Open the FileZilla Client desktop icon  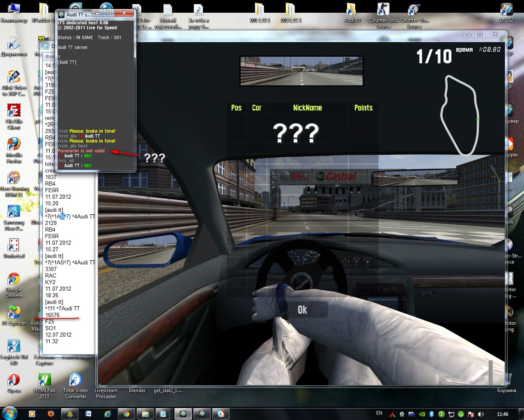pyautogui.click(x=14, y=117)
